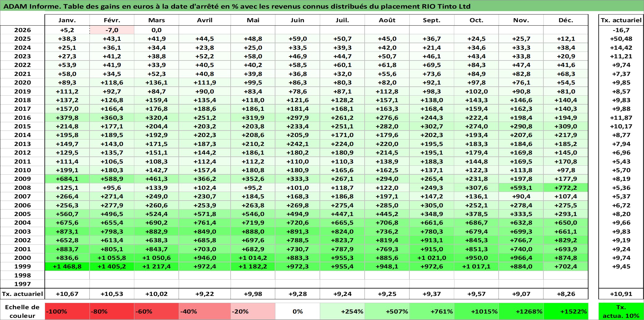The height and width of the screenshot is (320, 644).
Task: Select the -60% red color swatch
Action: (x=157, y=311)
